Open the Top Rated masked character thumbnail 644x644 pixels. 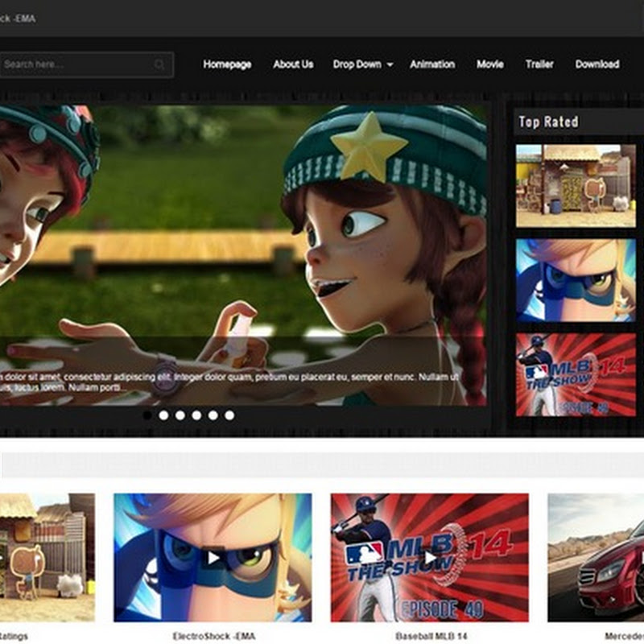[x=576, y=280]
